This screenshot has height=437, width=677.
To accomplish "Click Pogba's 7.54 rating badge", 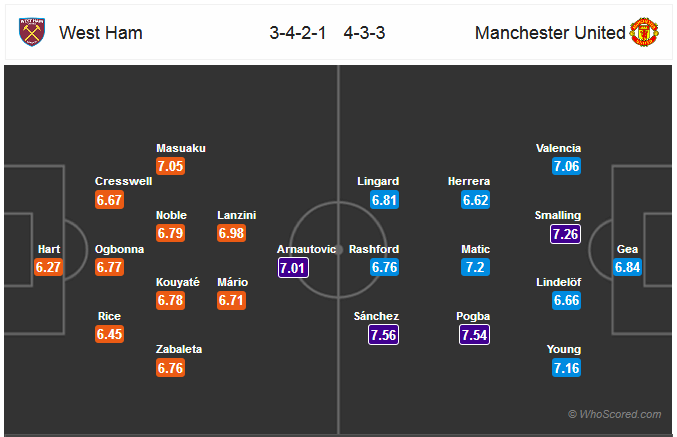I will pos(474,335).
